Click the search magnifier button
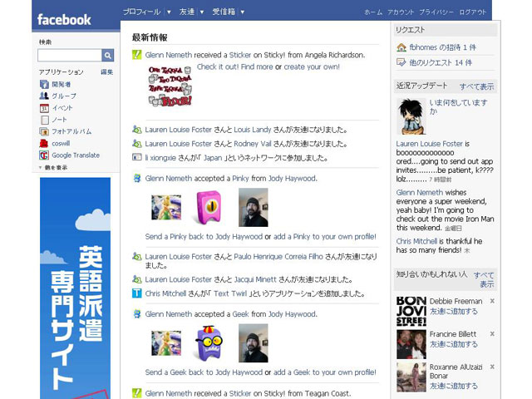 [x=107, y=56]
